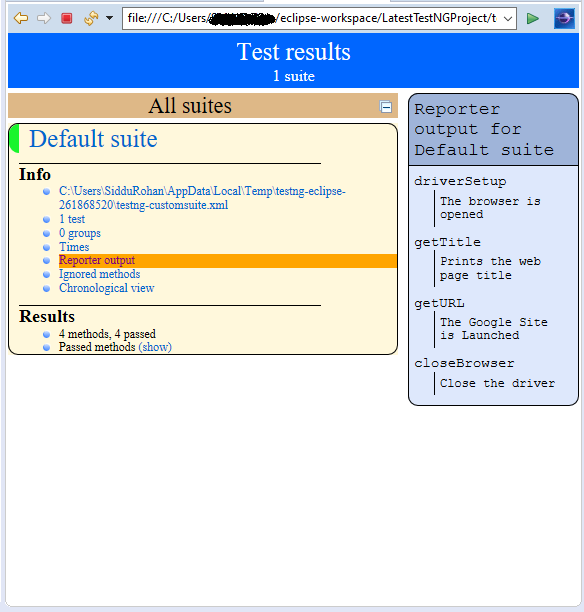Viewport: 584px width, 612px height.
Task: Click the '0 groups' link
Action: pyautogui.click(x=80, y=233)
